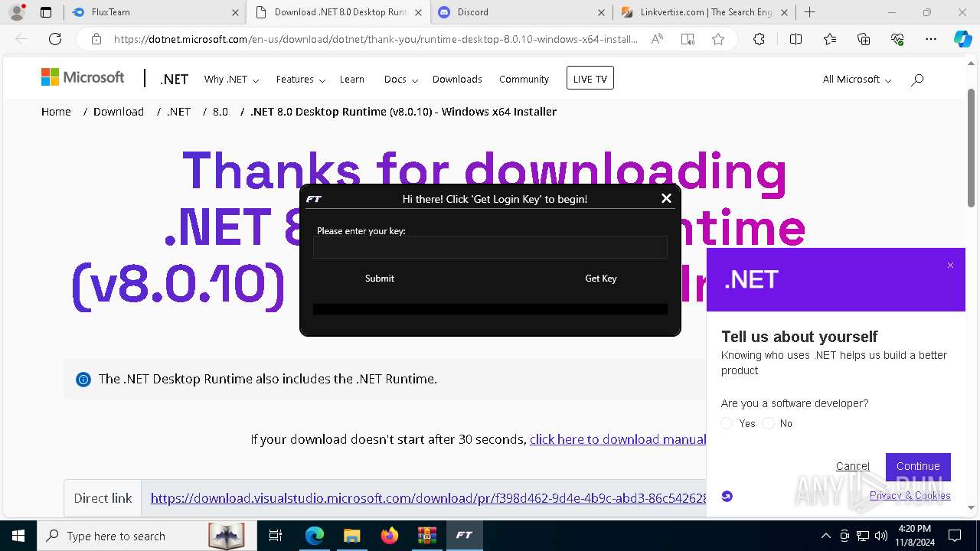Open Task View on taskbar
This screenshot has height=551, width=980.
pyautogui.click(x=276, y=536)
